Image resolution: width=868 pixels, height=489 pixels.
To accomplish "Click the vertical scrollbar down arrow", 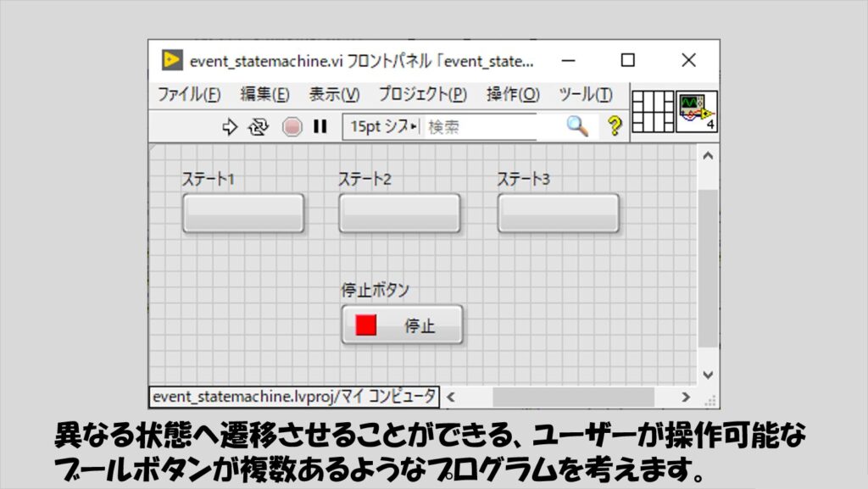I will point(708,375).
